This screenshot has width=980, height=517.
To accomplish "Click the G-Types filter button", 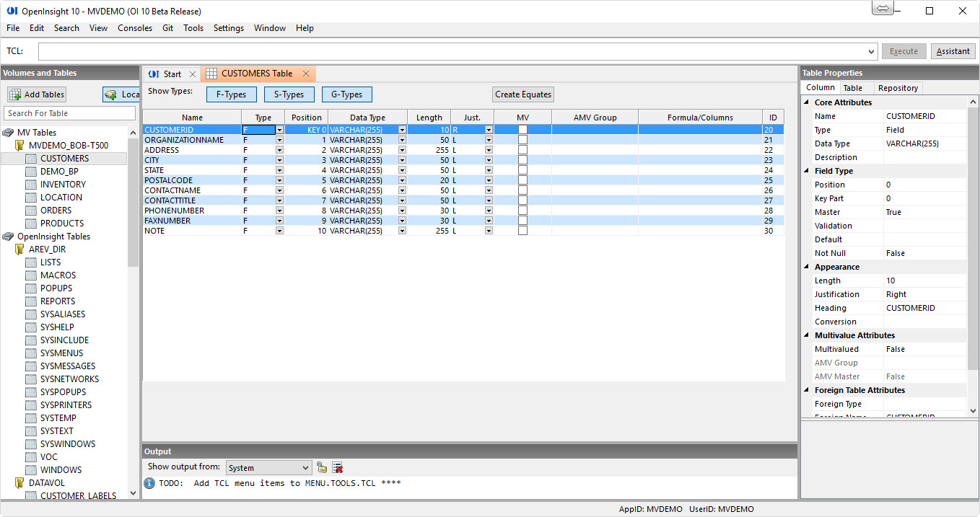I will pos(347,94).
